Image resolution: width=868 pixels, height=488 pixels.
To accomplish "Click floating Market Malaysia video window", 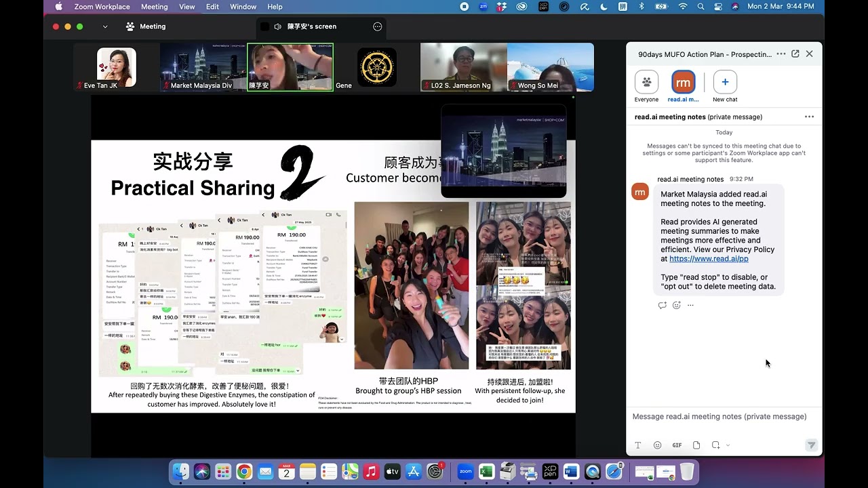I will (x=504, y=150).
